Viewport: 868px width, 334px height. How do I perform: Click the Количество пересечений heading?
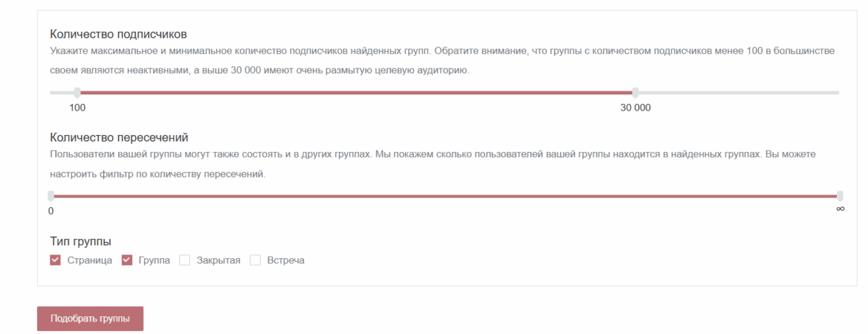[119, 137]
